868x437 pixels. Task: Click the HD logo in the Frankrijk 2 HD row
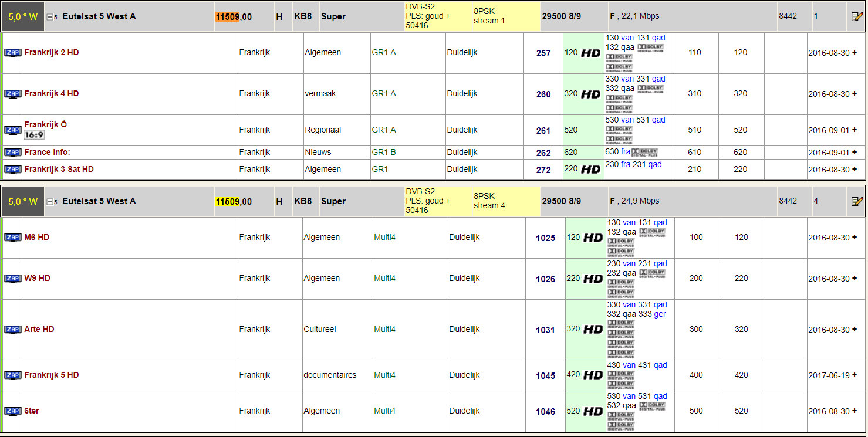click(590, 53)
